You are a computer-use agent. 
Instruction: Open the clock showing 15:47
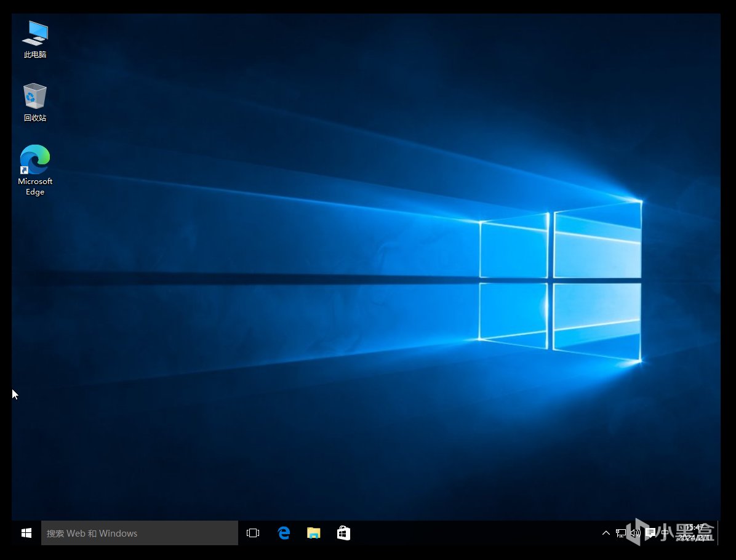tap(694, 533)
